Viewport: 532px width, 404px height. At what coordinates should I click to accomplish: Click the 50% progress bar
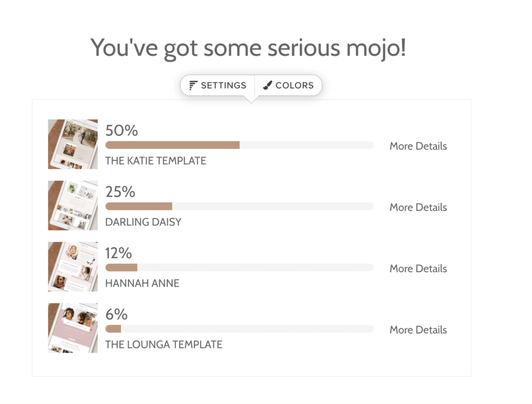click(x=240, y=145)
